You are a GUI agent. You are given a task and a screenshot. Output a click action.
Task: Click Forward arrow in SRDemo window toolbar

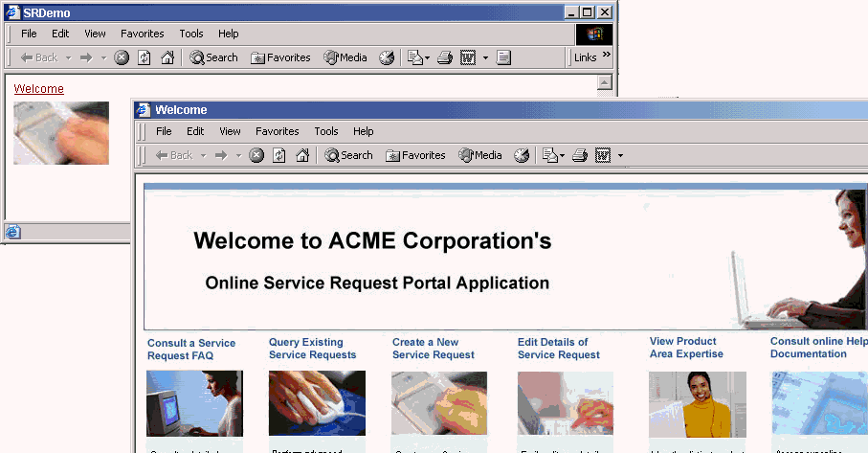[x=86, y=57]
